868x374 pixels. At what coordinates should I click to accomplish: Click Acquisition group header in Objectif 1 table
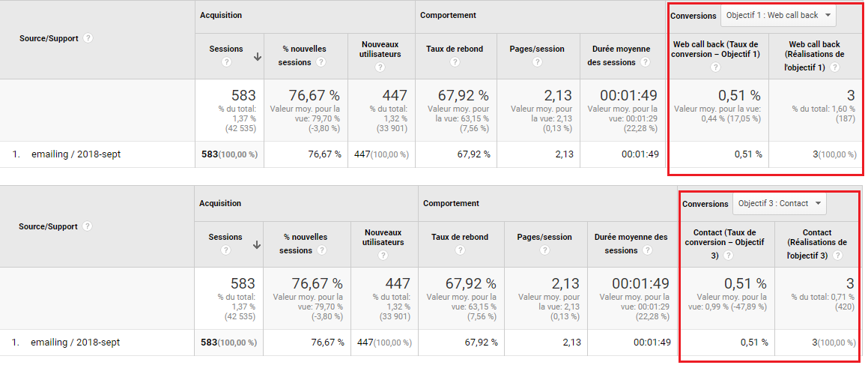[221, 16]
